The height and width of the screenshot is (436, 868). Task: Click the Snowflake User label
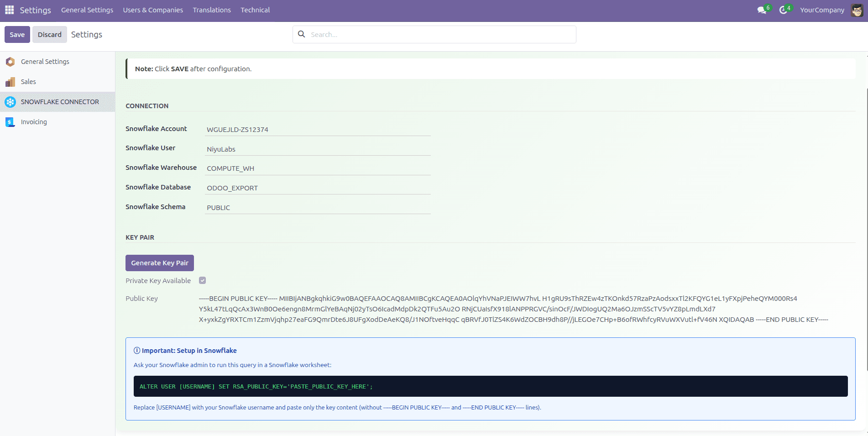tap(150, 148)
